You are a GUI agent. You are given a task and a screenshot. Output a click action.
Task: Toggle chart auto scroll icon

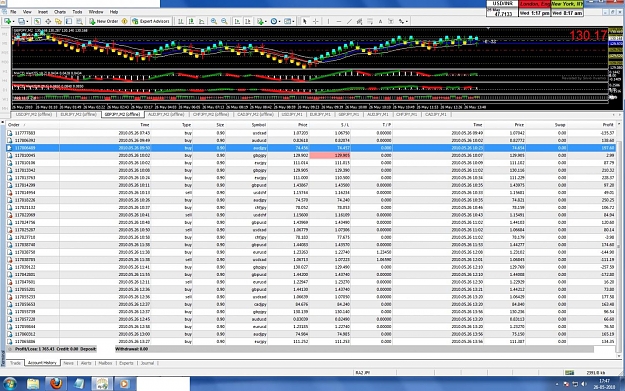(237, 21)
